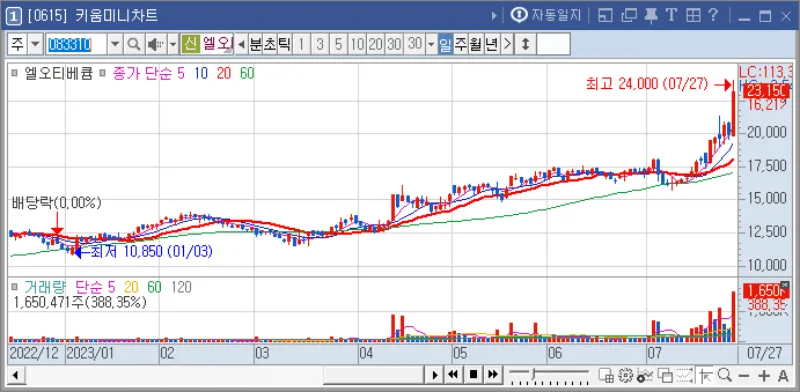
Task: Click the 2023/01 date axis label
Action: (90, 354)
